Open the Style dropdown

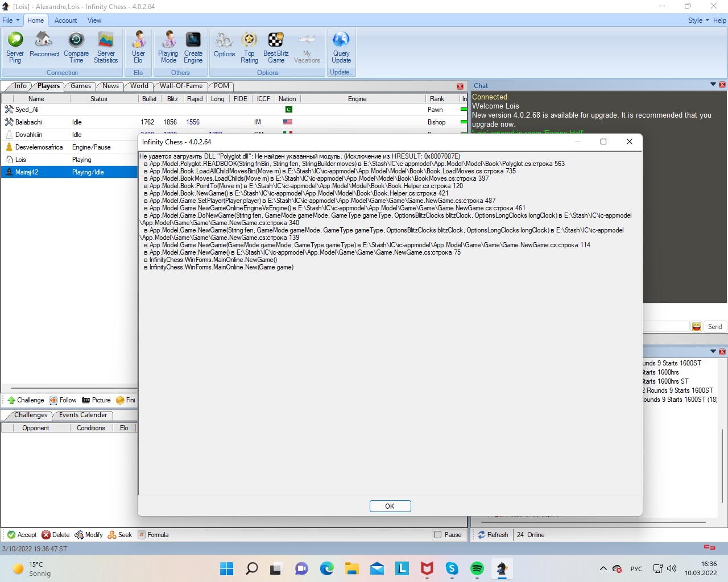698,20
